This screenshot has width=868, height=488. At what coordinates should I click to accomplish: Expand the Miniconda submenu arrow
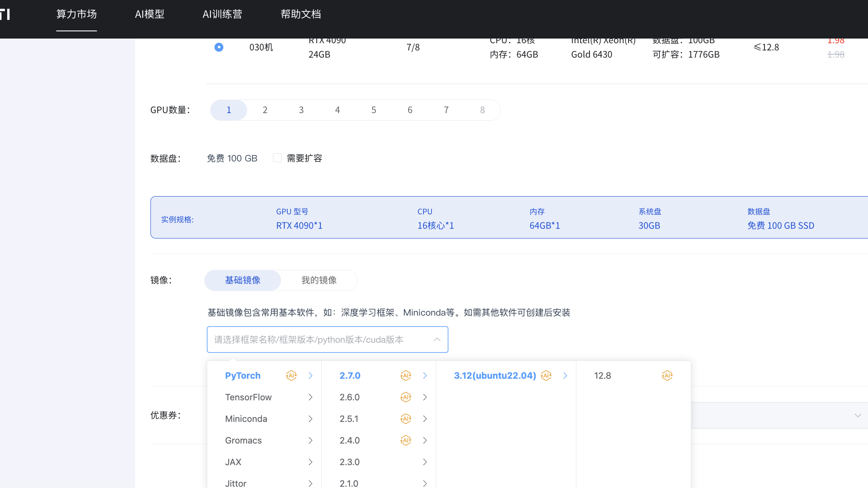click(310, 419)
